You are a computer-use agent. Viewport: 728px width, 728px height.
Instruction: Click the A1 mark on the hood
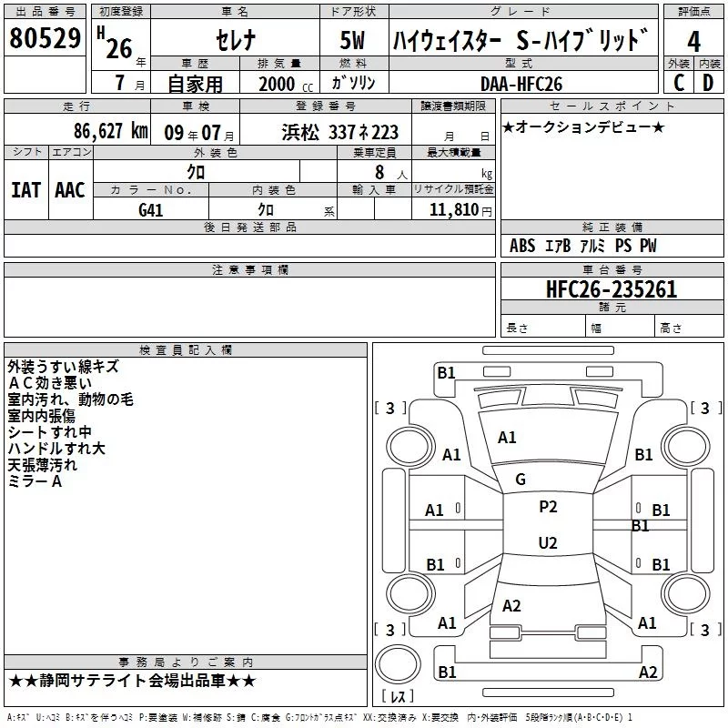[507, 438]
